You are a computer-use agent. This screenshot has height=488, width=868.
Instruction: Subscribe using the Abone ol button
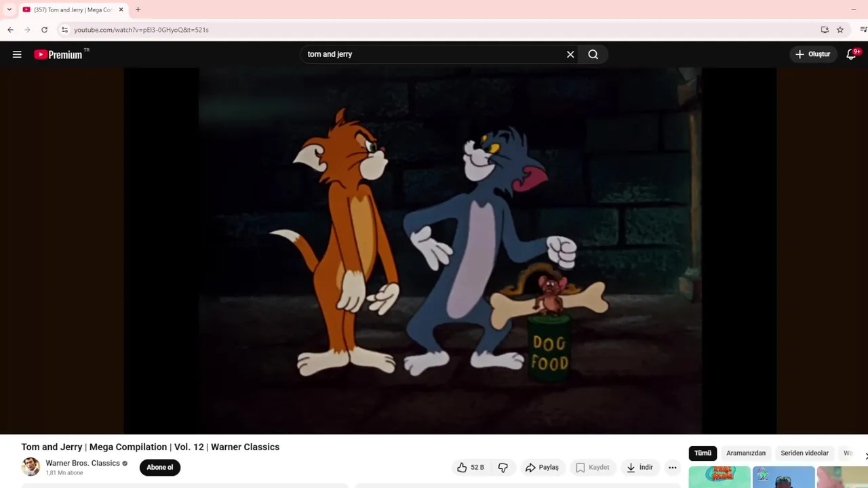(160, 467)
